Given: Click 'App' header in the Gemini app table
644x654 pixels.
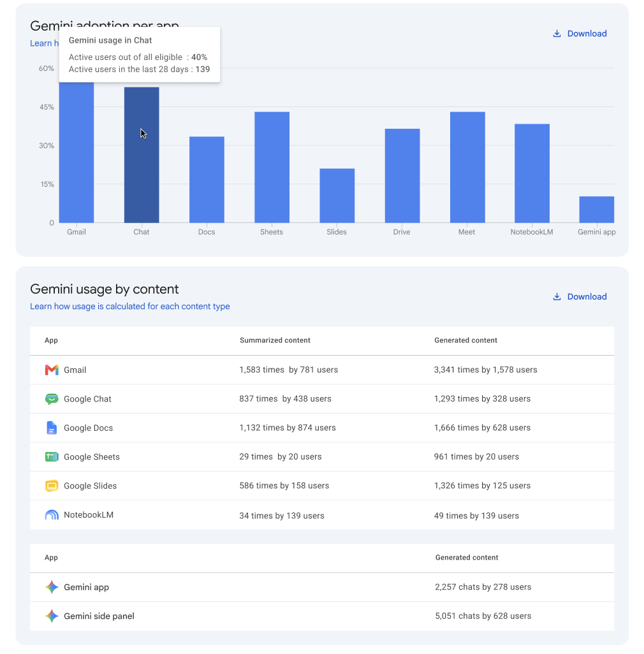Looking at the screenshot, I should [x=51, y=558].
